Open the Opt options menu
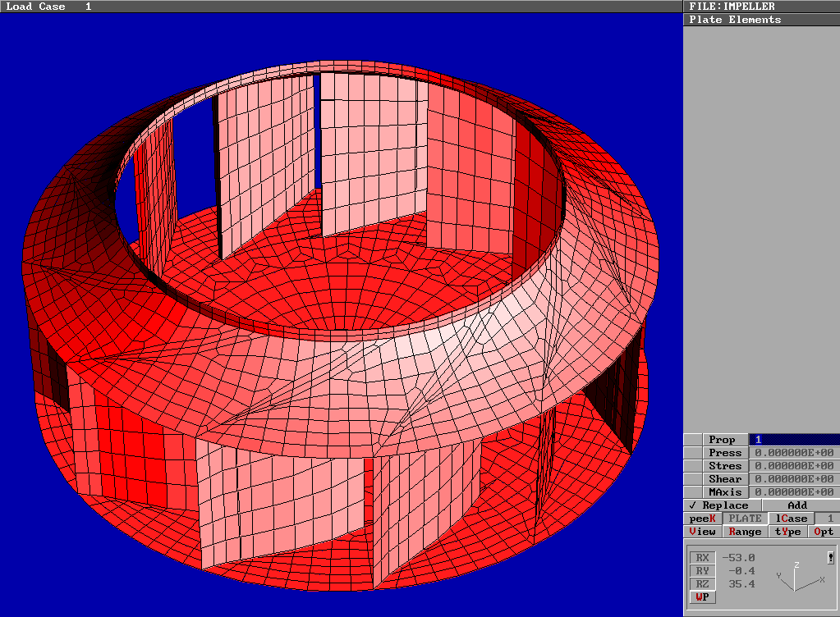 pos(824,532)
